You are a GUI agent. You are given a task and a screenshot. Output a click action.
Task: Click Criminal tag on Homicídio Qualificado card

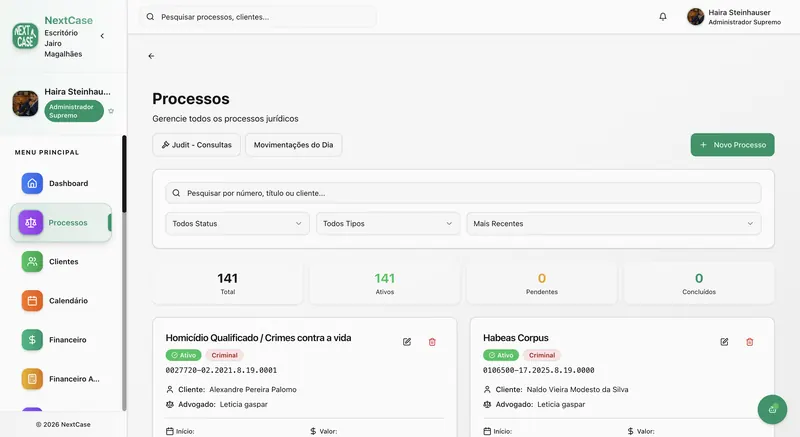point(224,355)
